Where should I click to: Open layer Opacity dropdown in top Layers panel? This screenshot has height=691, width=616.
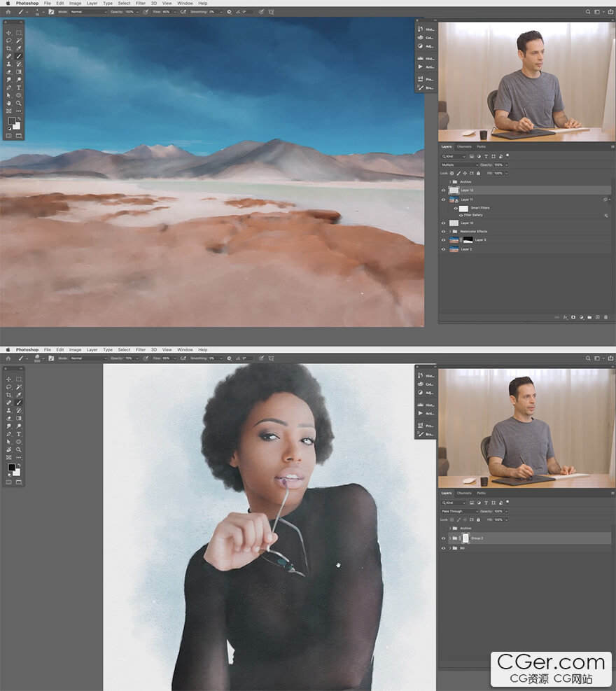coord(506,165)
